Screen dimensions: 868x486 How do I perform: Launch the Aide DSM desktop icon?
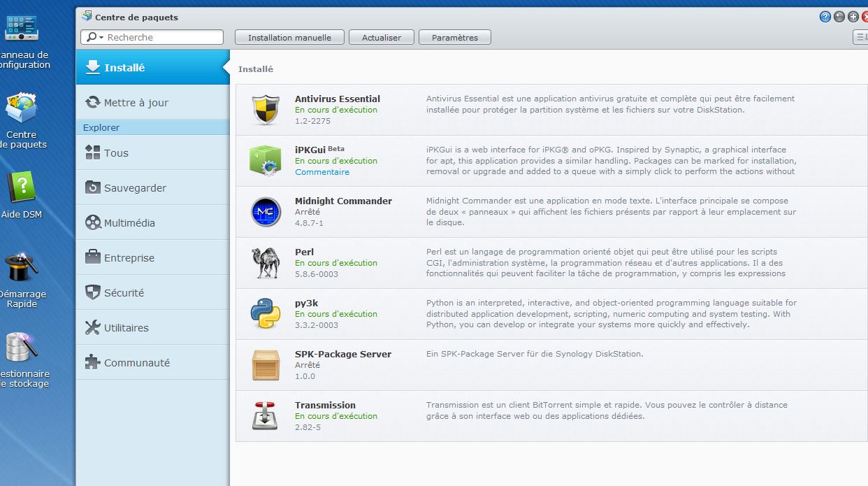click(22, 188)
